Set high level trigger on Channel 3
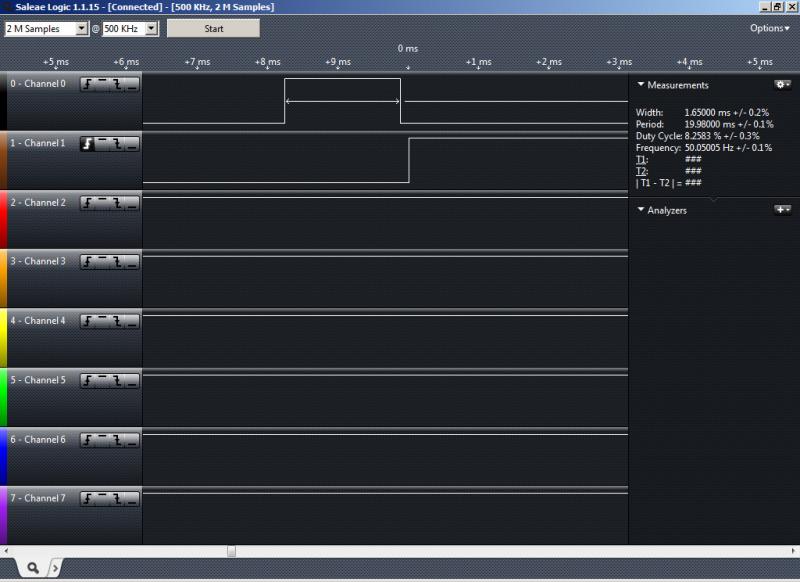This screenshot has height=582, width=800. (103, 262)
